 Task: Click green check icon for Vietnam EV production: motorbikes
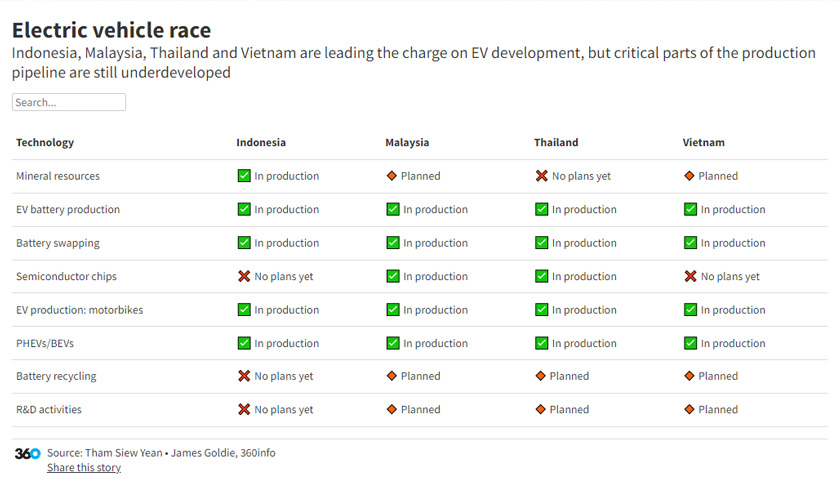691,310
